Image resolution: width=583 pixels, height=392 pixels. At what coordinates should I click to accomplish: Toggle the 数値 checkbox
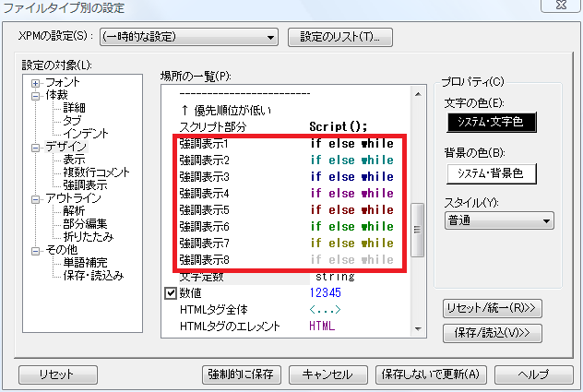(170, 293)
